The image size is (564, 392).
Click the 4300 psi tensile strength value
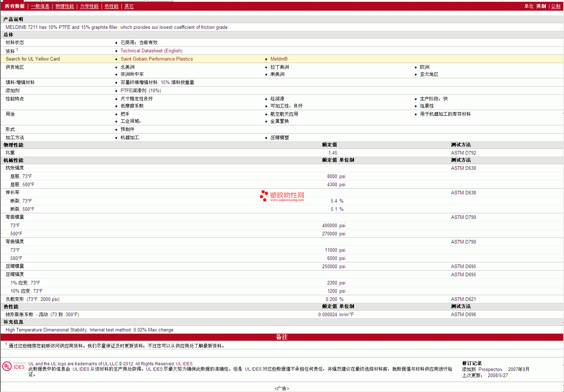point(336,185)
